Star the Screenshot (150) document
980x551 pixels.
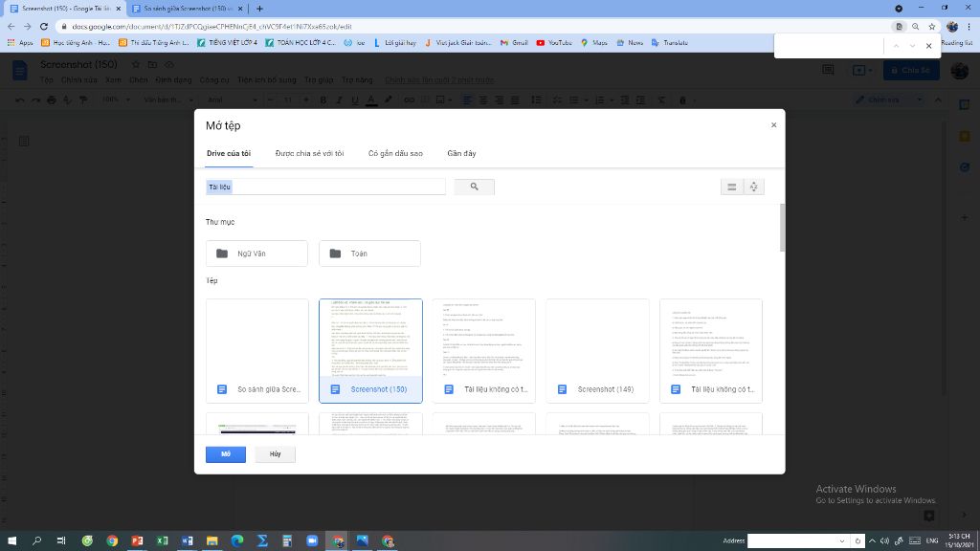pos(136,64)
